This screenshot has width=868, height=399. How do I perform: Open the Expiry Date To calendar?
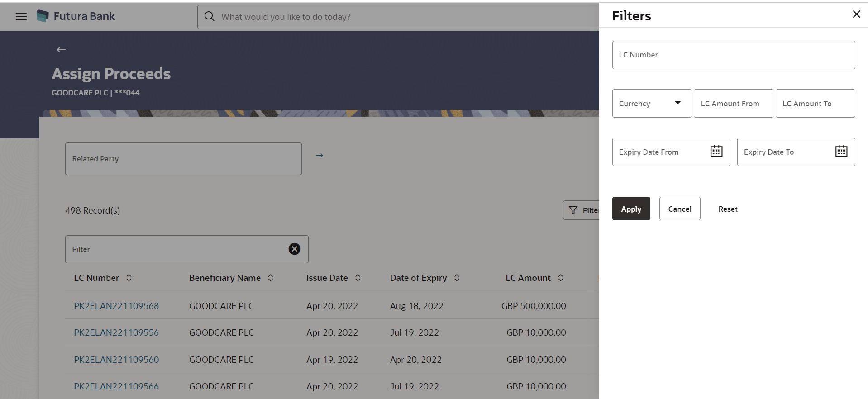tap(841, 152)
